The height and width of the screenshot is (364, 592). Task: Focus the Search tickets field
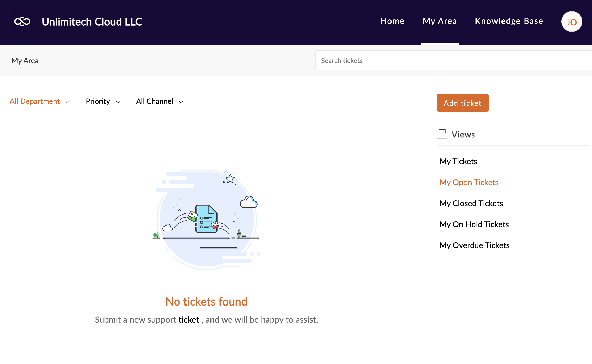pos(454,61)
